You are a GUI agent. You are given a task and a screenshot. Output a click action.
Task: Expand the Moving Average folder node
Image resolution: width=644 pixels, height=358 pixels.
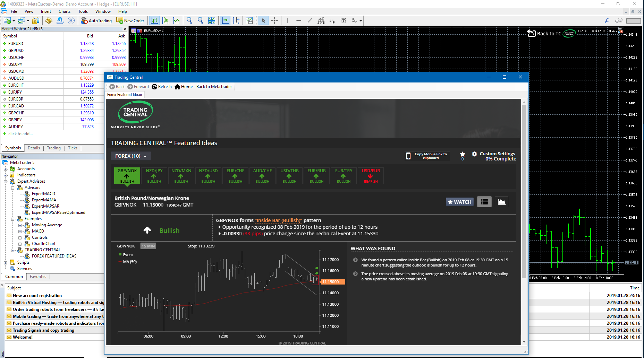[x=20, y=225]
